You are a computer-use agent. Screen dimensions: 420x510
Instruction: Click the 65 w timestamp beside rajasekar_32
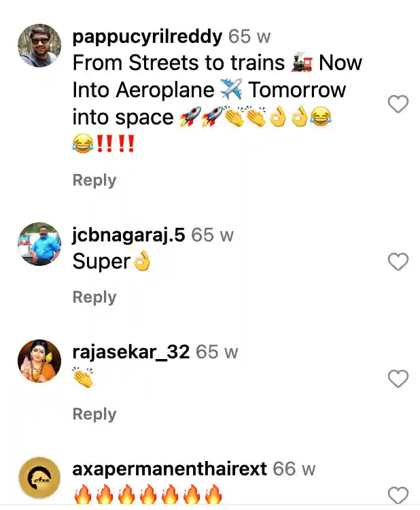click(217, 352)
